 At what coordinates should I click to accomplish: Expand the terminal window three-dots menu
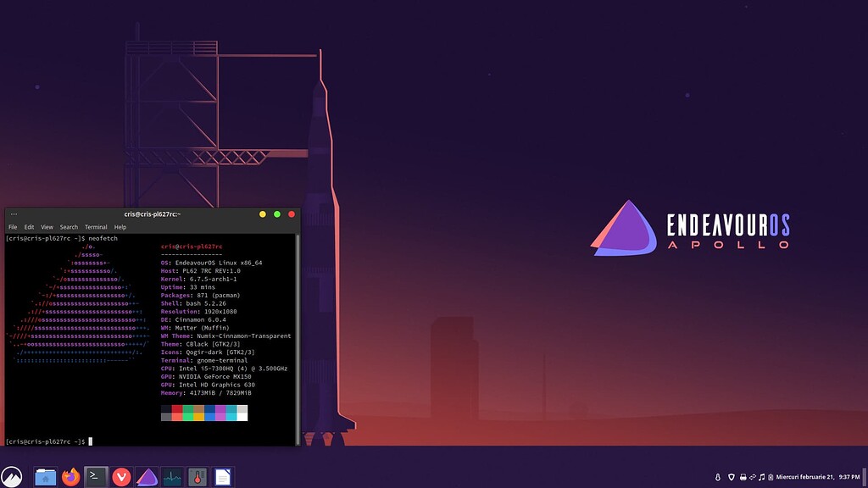pyautogui.click(x=14, y=214)
